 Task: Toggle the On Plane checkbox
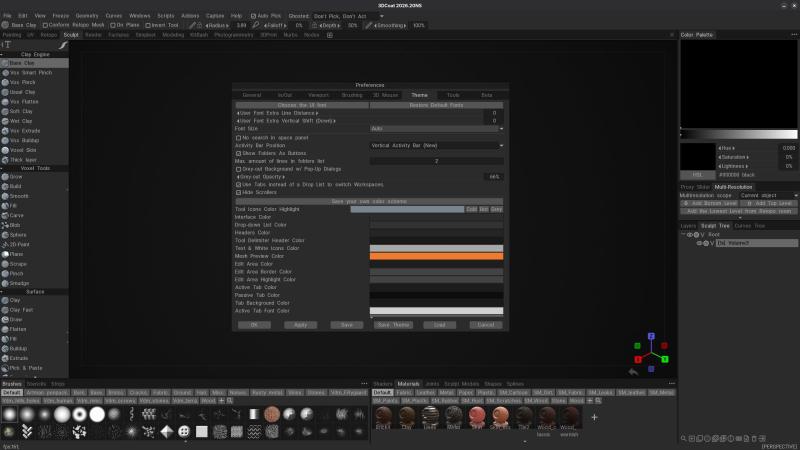point(113,25)
